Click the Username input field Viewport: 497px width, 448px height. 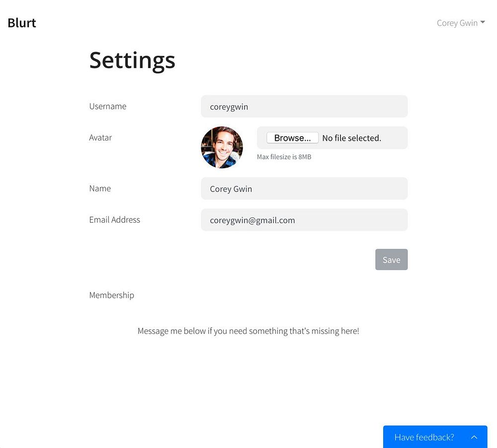click(304, 106)
